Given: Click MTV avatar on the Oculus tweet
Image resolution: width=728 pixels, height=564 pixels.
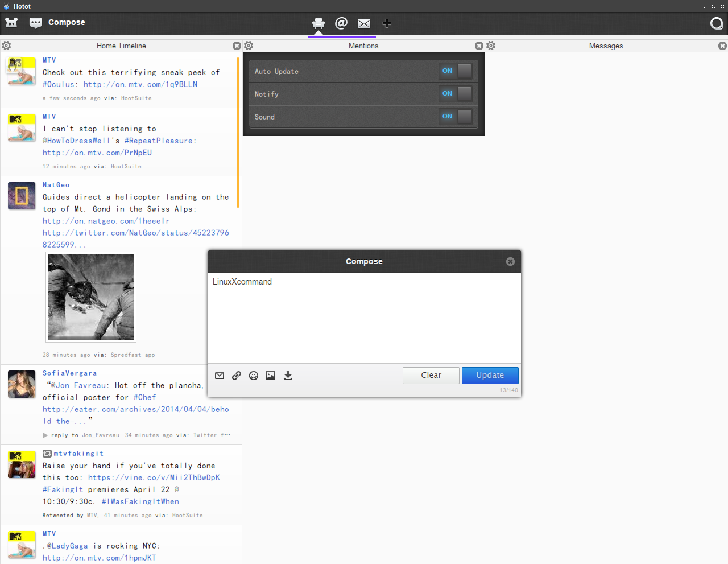Looking at the screenshot, I should (x=22, y=71).
